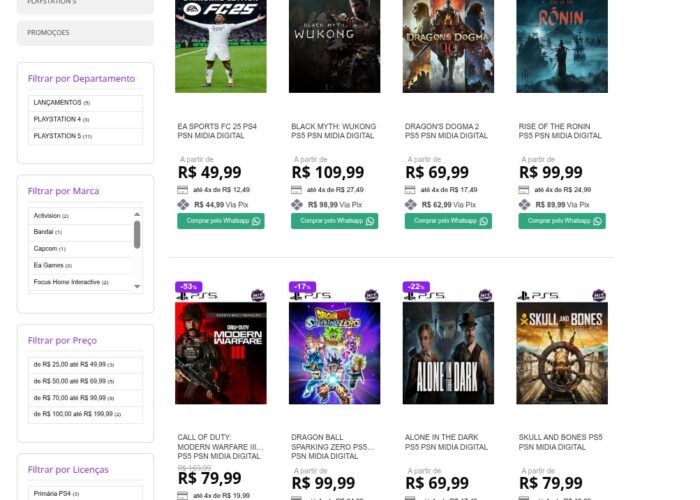
Task: Buy Black Myth Wukong via Whatsapp button
Action: tap(334, 221)
